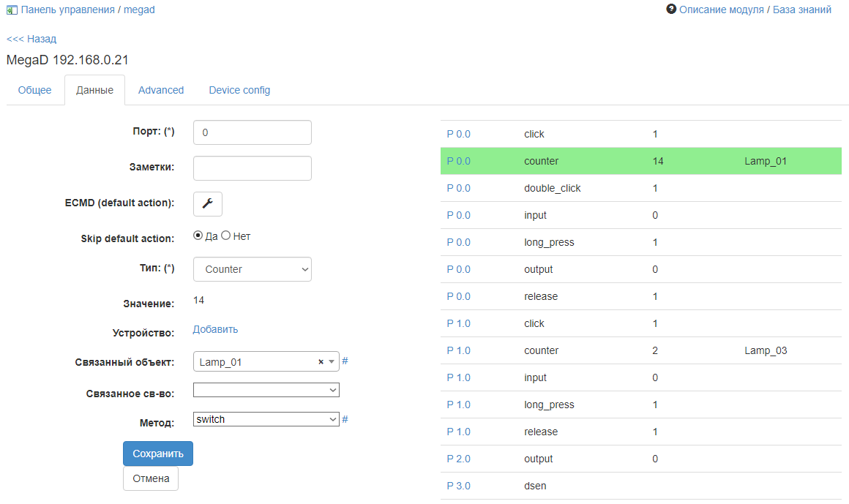Click the value 2 in P 1.0 counter row
Screen dimensions: 849x504
(655, 350)
